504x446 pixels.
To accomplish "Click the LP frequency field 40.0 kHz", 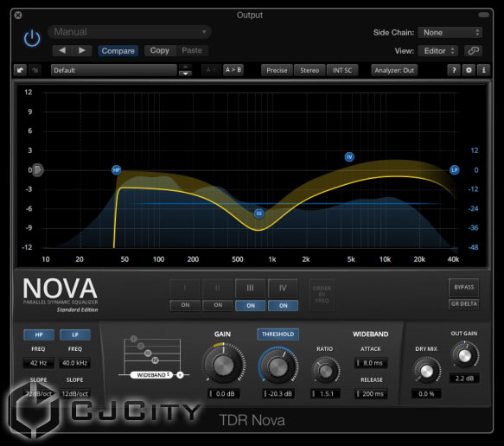I will tap(75, 363).
